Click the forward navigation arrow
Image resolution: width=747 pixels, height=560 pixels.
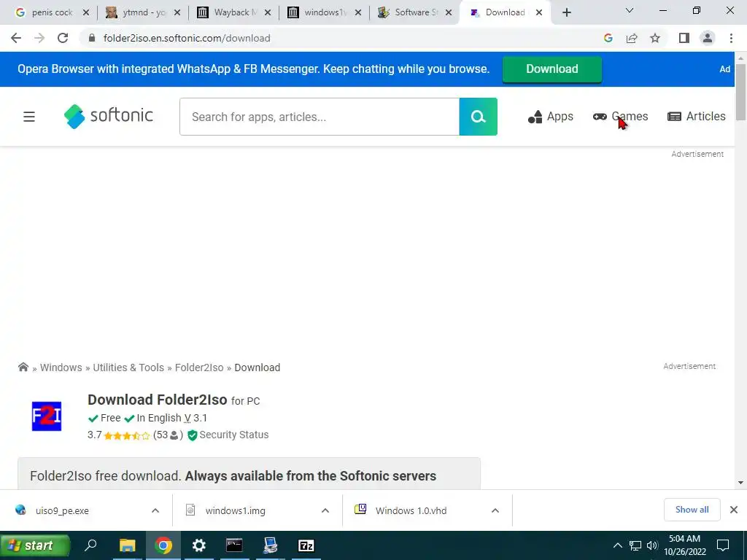tap(39, 38)
